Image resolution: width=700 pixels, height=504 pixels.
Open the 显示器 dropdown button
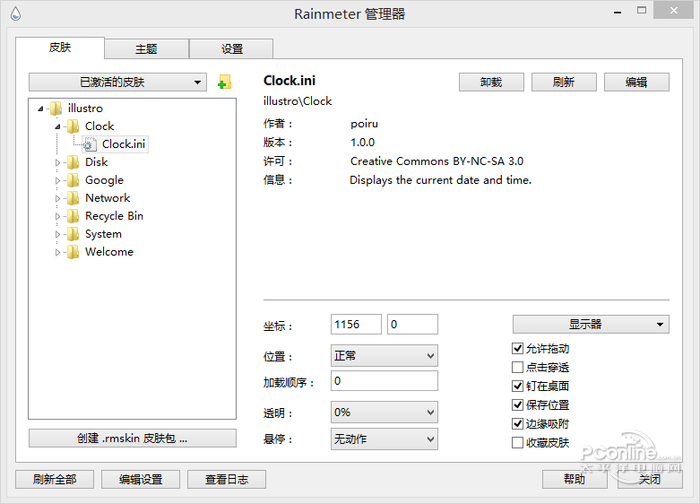click(591, 324)
